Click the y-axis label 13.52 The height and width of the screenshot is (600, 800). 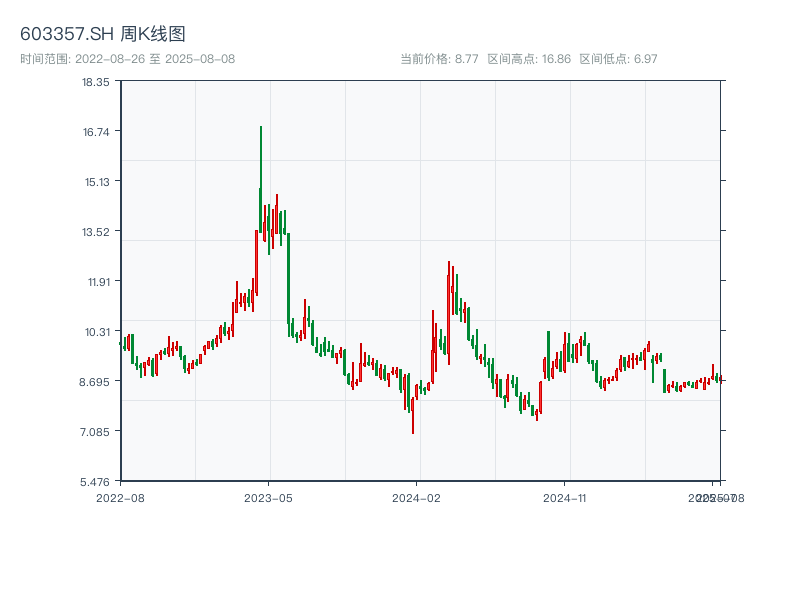pyautogui.click(x=96, y=232)
